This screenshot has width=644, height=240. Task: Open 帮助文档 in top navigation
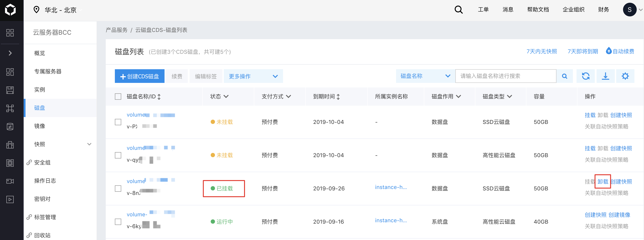tap(538, 10)
